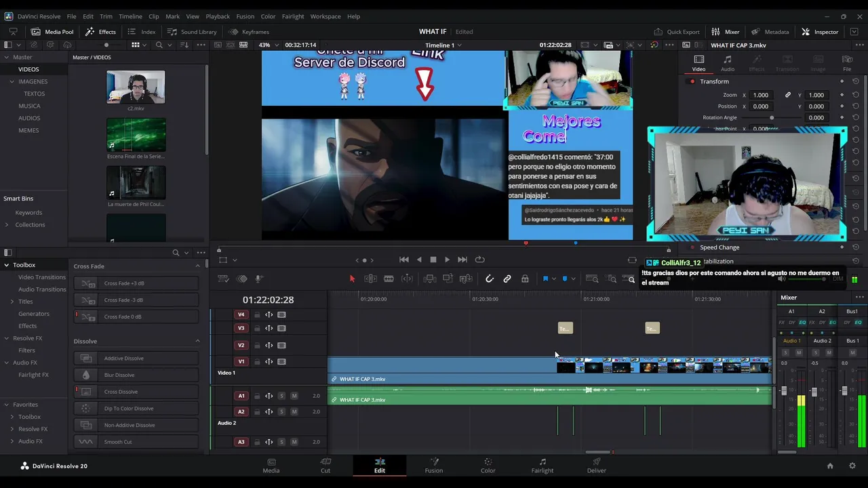Toggle loop playback
Screen dimensions: 868x488
click(480, 260)
